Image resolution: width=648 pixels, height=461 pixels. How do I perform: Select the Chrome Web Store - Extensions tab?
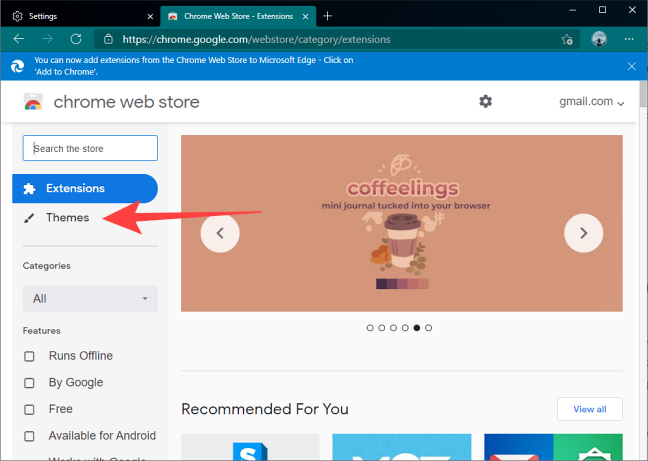(x=238, y=17)
